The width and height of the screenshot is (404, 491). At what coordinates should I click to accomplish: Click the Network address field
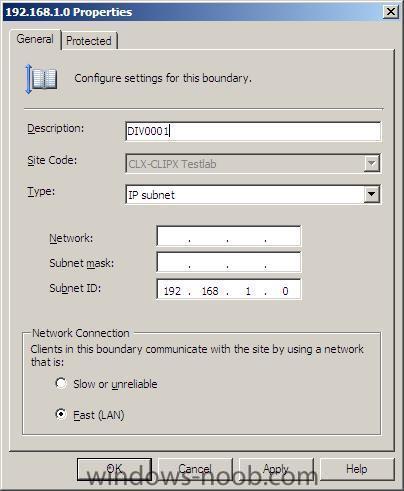click(x=229, y=236)
